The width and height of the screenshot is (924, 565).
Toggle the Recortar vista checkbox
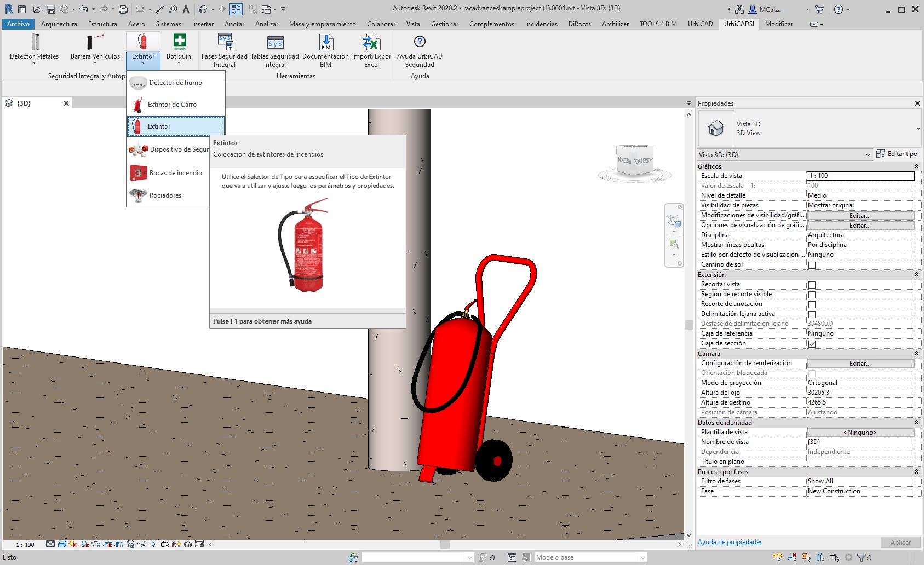coord(812,285)
